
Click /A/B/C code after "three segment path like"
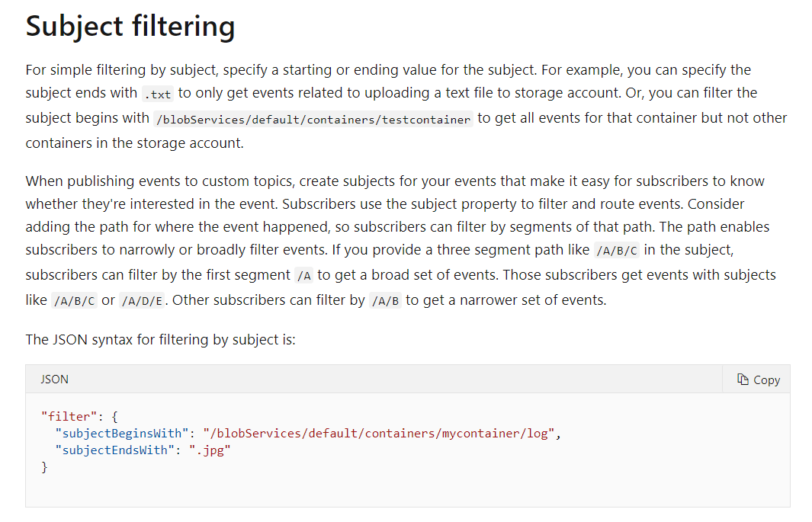(614, 251)
